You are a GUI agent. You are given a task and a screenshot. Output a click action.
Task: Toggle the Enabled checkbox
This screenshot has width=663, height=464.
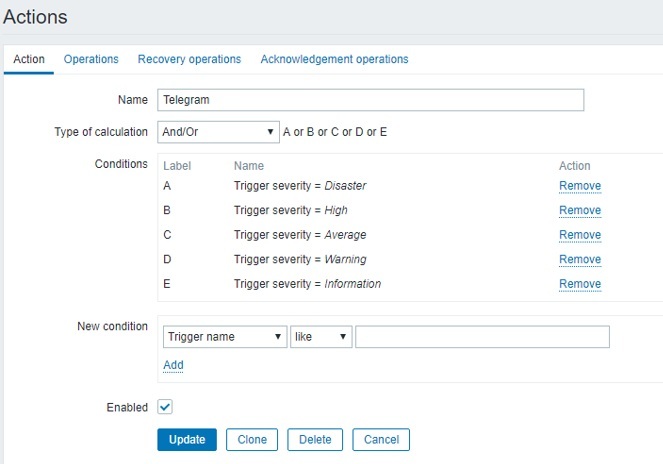pos(165,407)
